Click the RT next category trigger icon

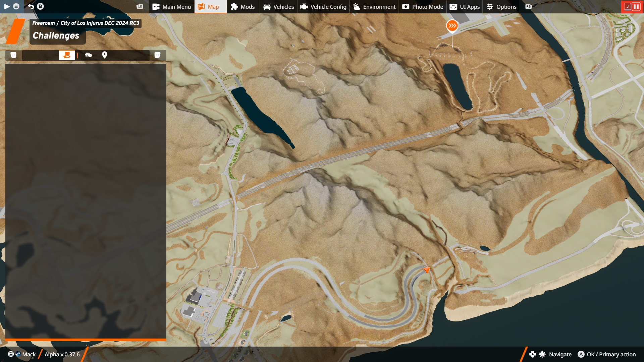coord(157,55)
